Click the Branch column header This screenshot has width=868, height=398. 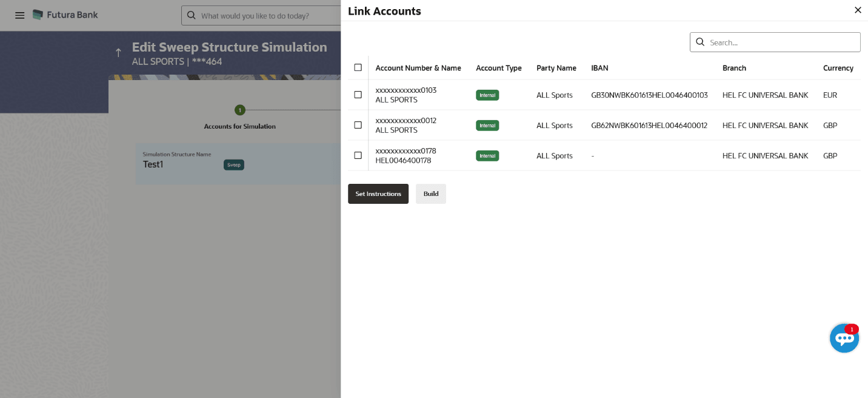734,68
